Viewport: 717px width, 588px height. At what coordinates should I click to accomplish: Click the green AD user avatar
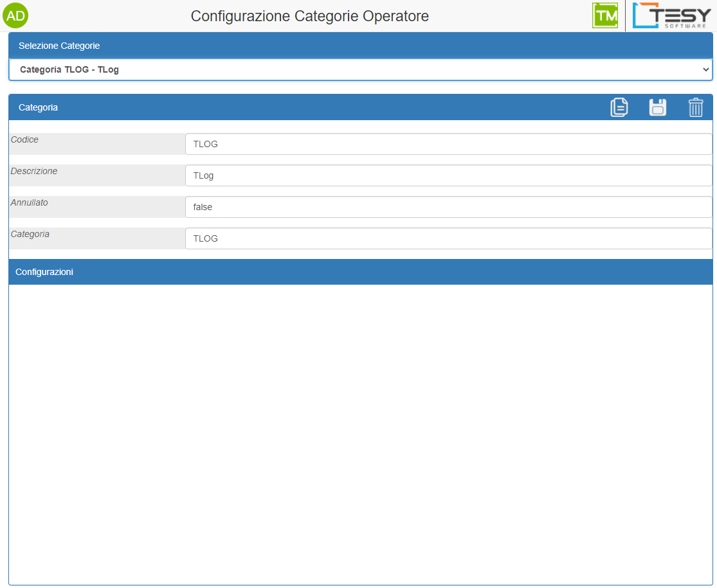[x=15, y=15]
